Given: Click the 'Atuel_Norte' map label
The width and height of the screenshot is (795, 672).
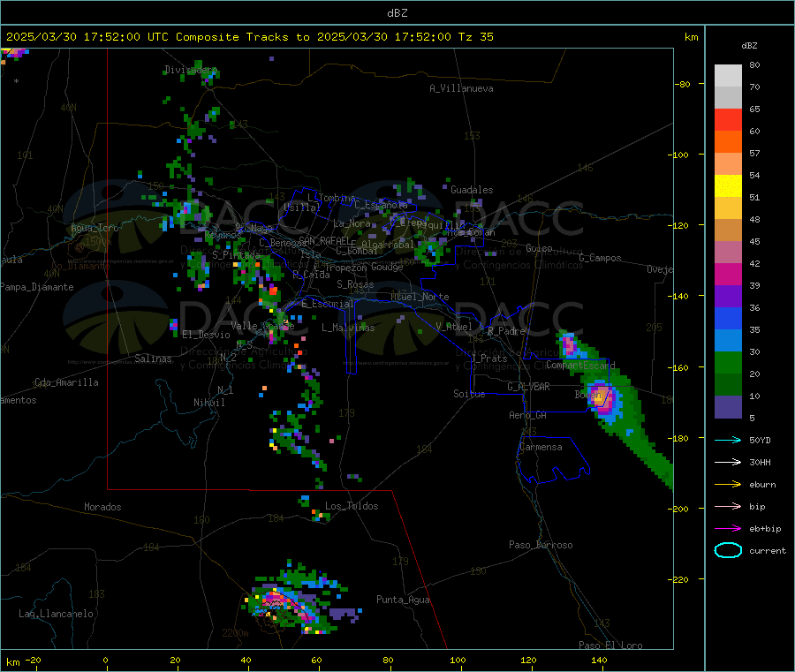Looking at the screenshot, I should pos(420,297).
